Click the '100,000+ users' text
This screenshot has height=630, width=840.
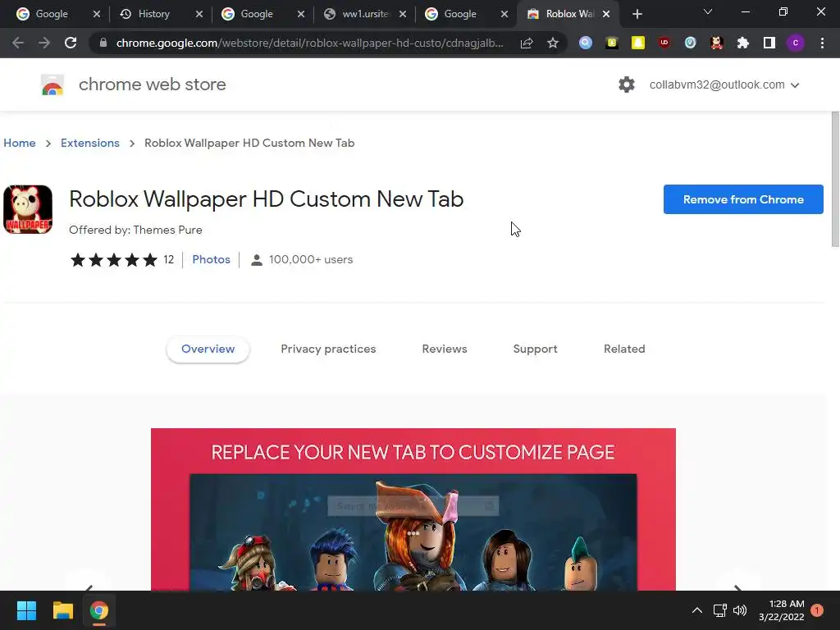311,259
